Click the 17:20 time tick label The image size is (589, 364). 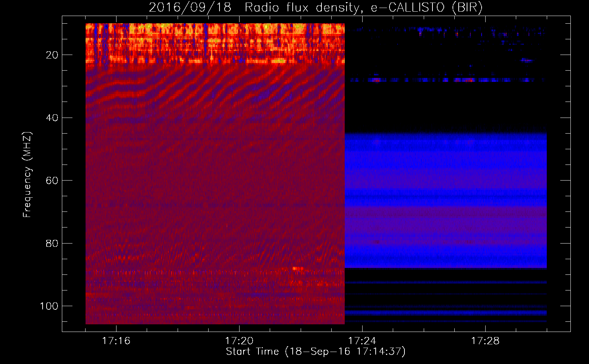click(x=239, y=341)
